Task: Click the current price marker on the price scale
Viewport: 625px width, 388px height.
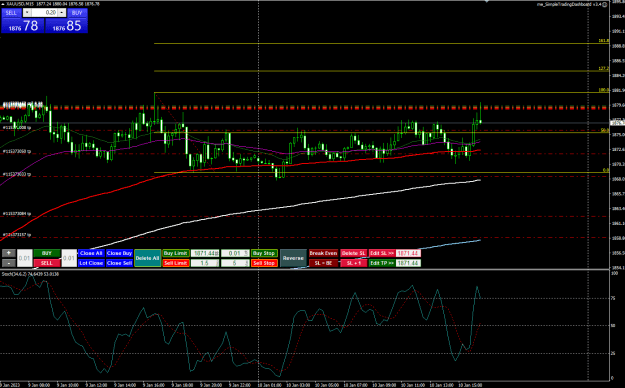Action: point(617,123)
